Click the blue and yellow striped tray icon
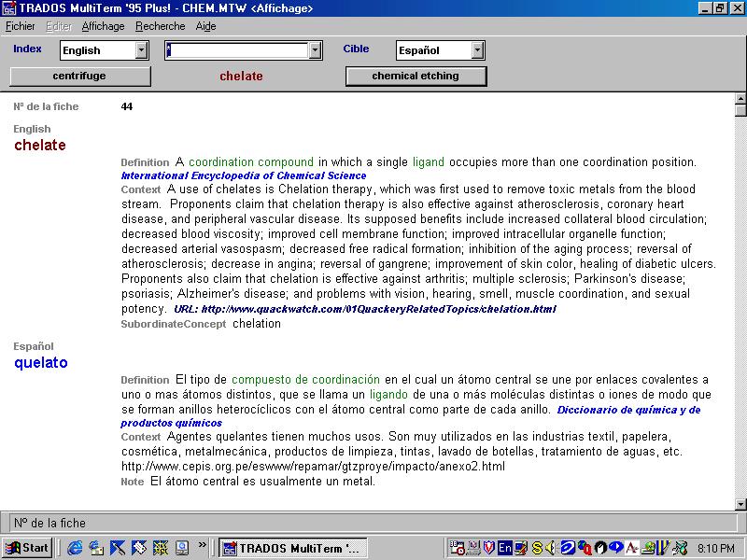 [663, 548]
